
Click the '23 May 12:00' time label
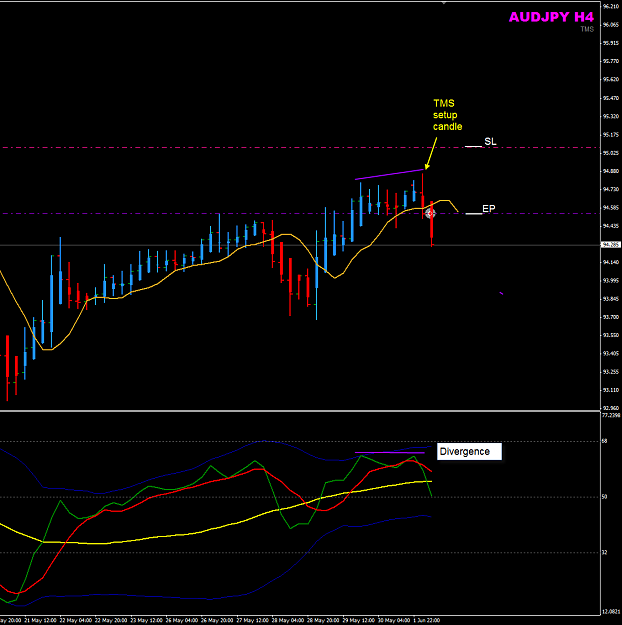(x=146, y=621)
